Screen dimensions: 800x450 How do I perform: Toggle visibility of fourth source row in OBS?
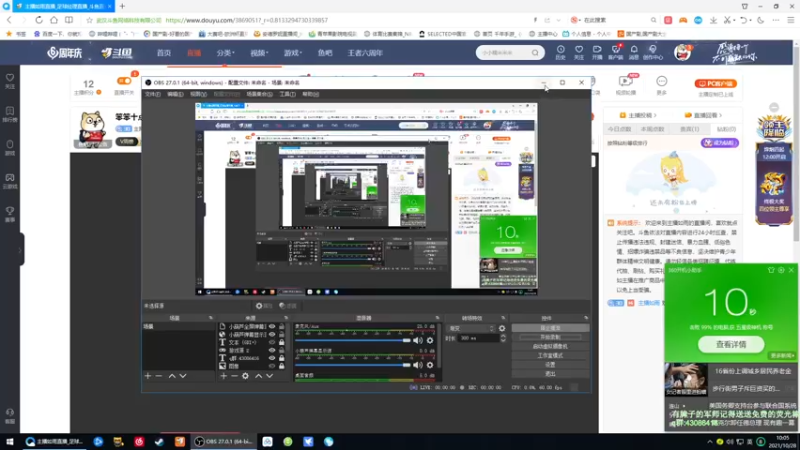pos(272,351)
